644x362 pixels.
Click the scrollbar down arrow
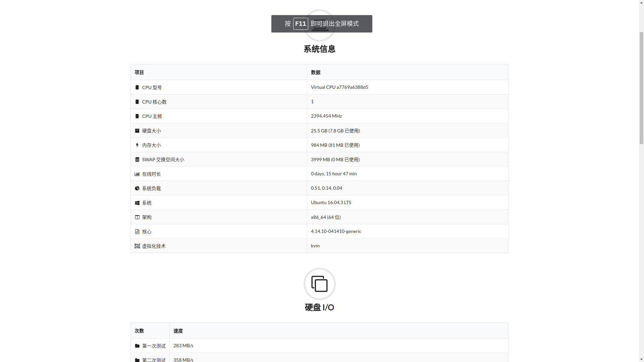pyautogui.click(x=641, y=359)
